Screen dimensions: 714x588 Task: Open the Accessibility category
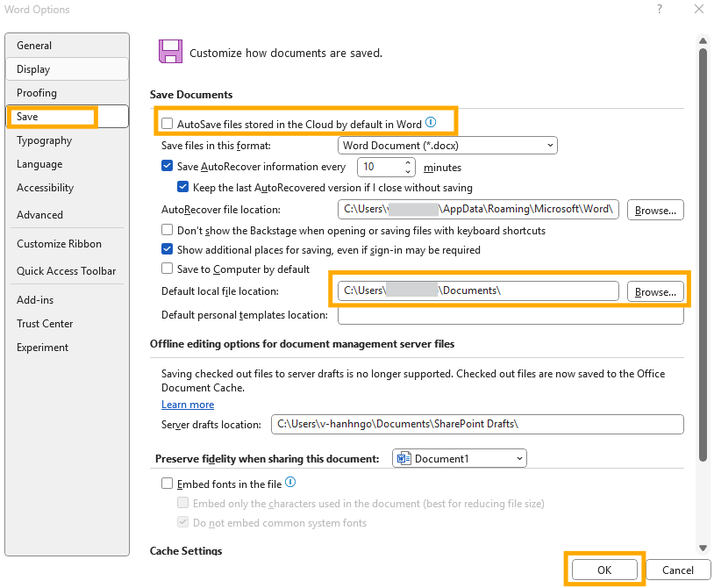click(x=68, y=188)
